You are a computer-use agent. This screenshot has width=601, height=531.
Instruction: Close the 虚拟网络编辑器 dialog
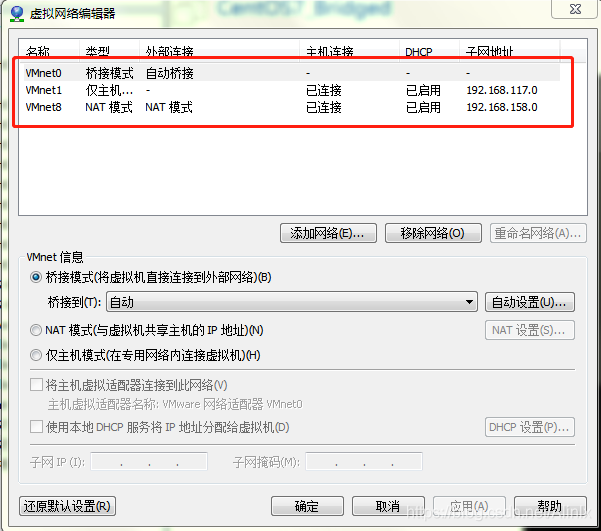coord(575,9)
